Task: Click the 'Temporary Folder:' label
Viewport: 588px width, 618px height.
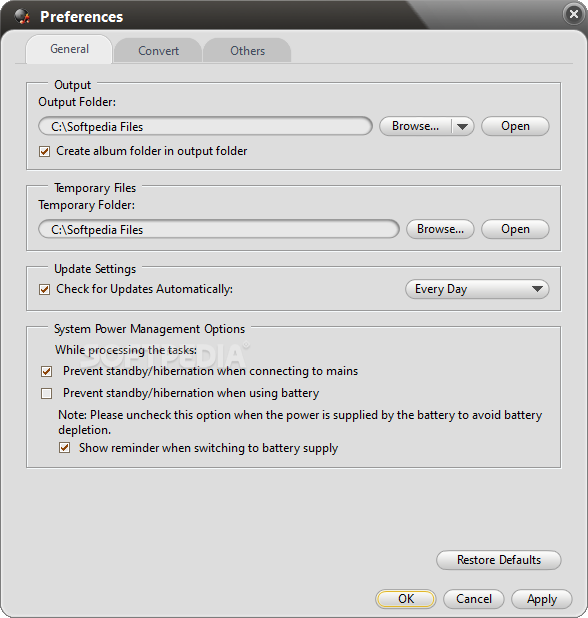Action: tap(86, 205)
